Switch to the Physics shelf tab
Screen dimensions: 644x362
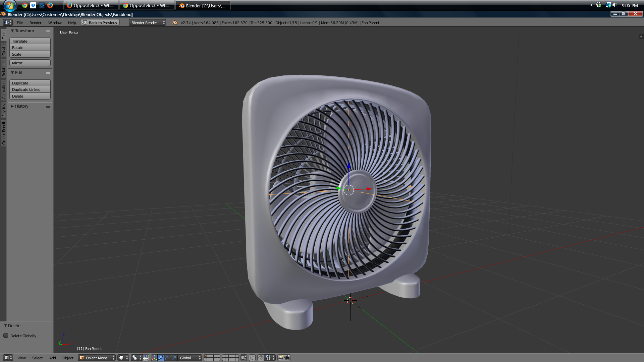3,110
